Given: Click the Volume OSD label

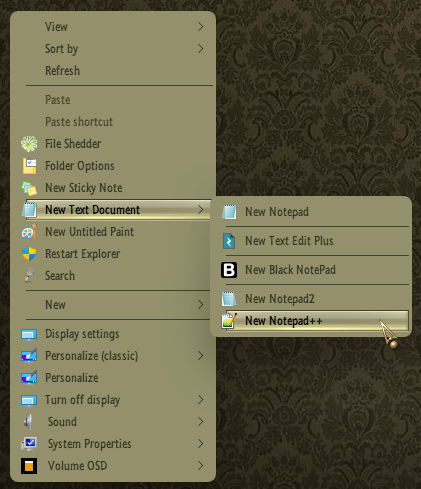Looking at the screenshot, I should pos(77,466).
